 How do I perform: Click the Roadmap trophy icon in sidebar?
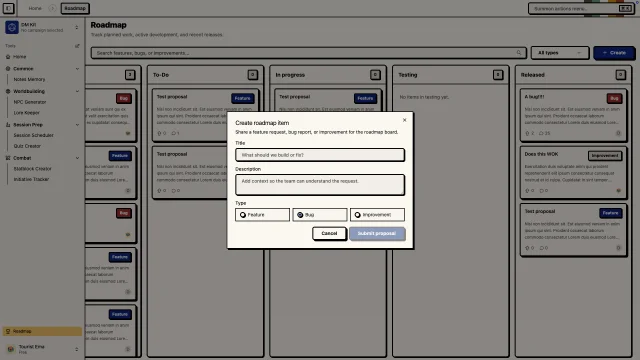click(x=8, y=331)
